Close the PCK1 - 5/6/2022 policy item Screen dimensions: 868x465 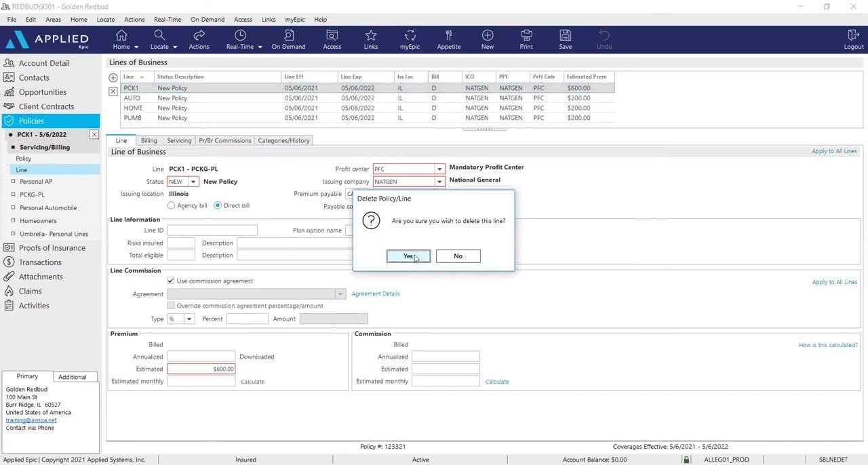pos(94,135)
